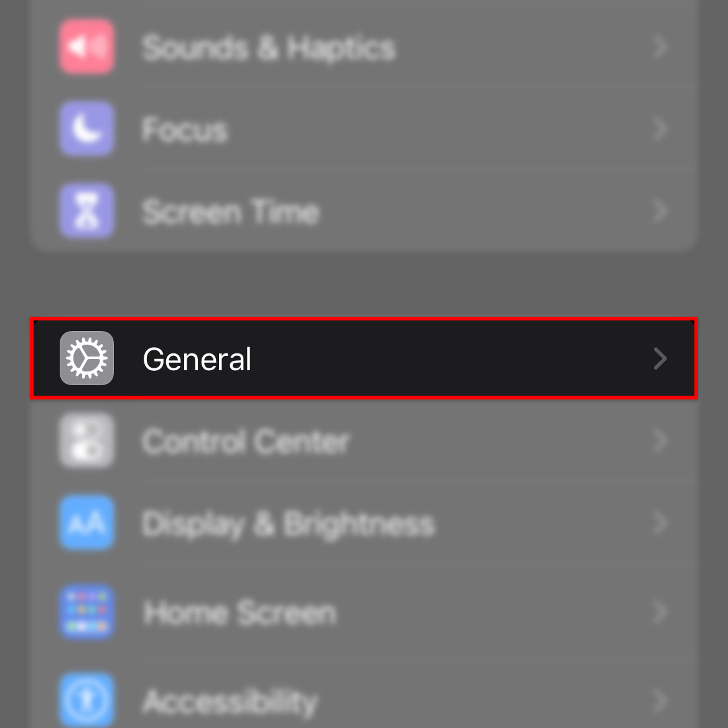Select the Accessibility figure icon
Screen dimensions: 728x728
tap(87, 699)
